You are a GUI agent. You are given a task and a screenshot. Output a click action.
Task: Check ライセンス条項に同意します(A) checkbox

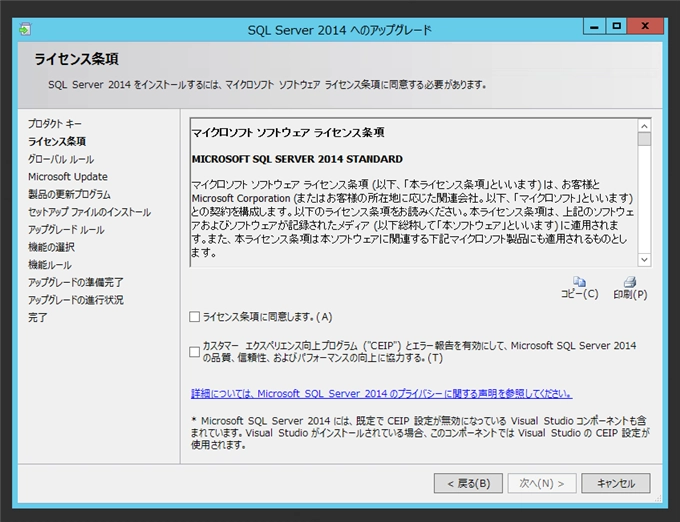194,317
